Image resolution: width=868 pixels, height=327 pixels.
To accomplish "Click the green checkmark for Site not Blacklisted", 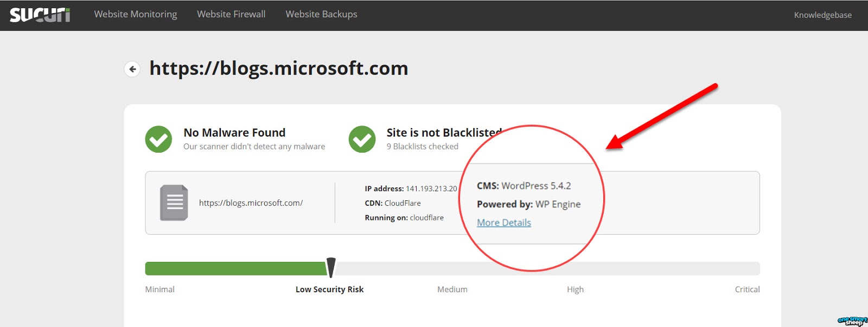I will pos(362,140).
